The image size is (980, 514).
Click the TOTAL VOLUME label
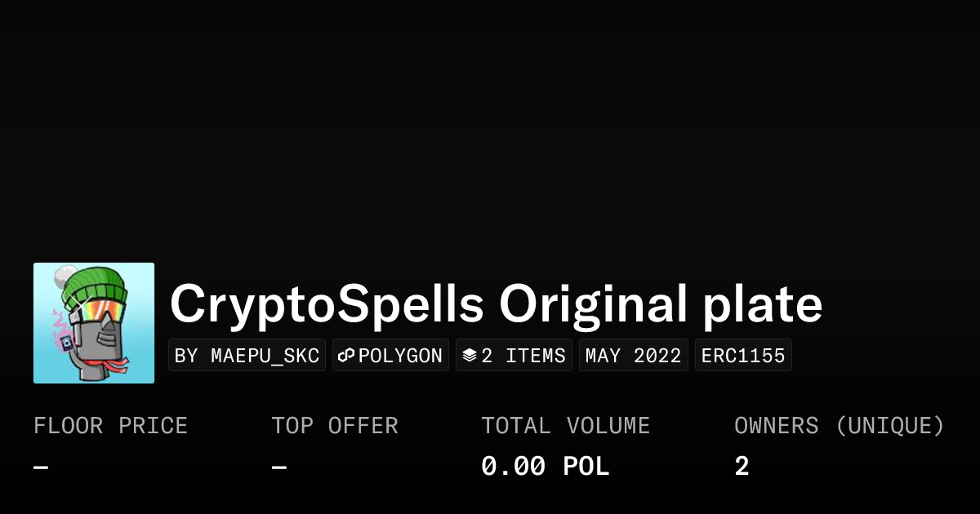[x=565, y=426]
